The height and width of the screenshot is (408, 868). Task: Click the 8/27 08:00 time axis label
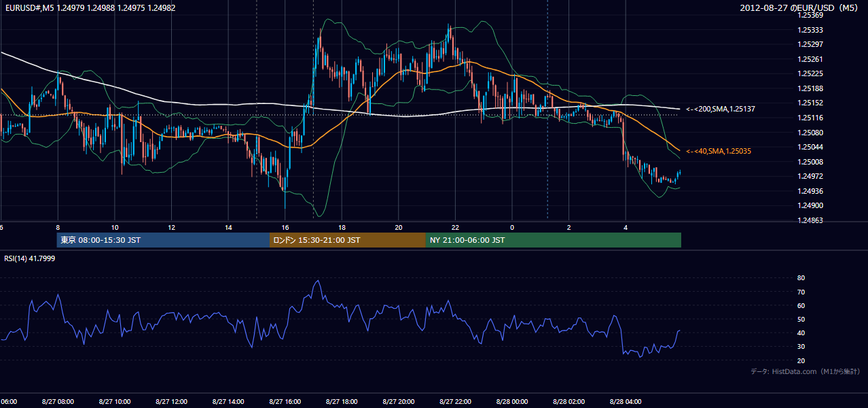pyautogui.click(x=58, y=402)
